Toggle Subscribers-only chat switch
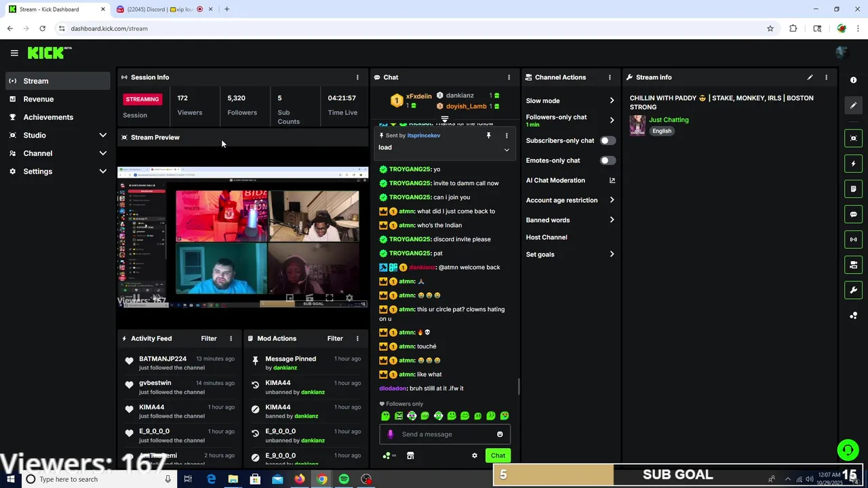 (608, 141)
